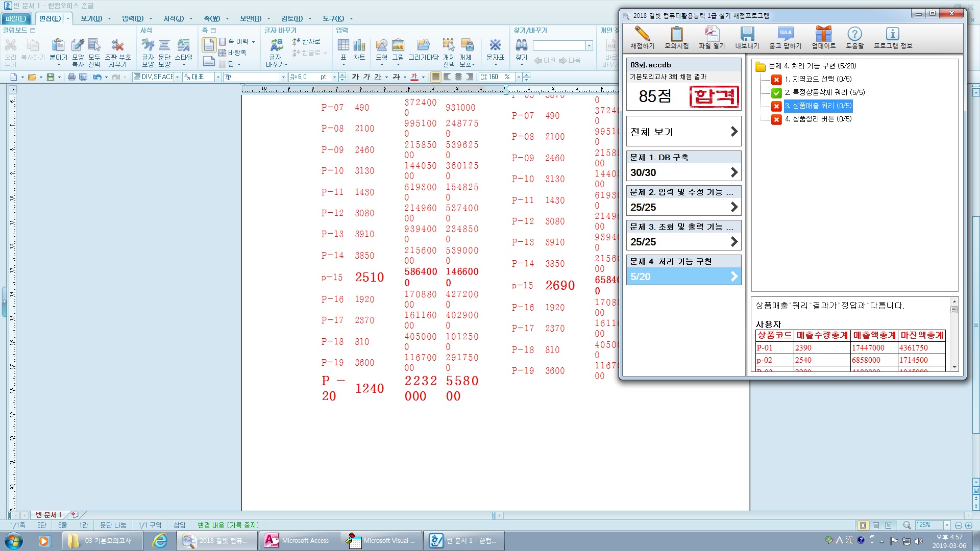The height and width of the screenshot is (551, 980).
Task: Click the 채점하기 grading pencil icon
Action: tap(642, 35)
